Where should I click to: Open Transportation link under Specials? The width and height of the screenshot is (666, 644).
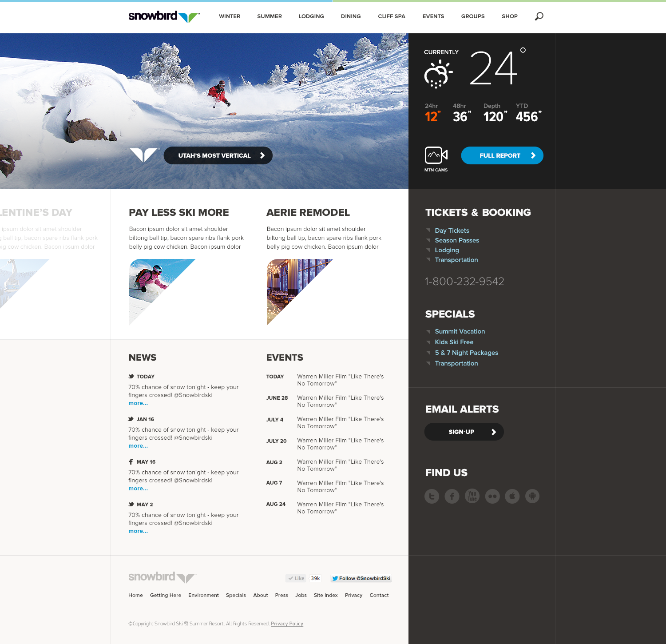coord(456,363)
